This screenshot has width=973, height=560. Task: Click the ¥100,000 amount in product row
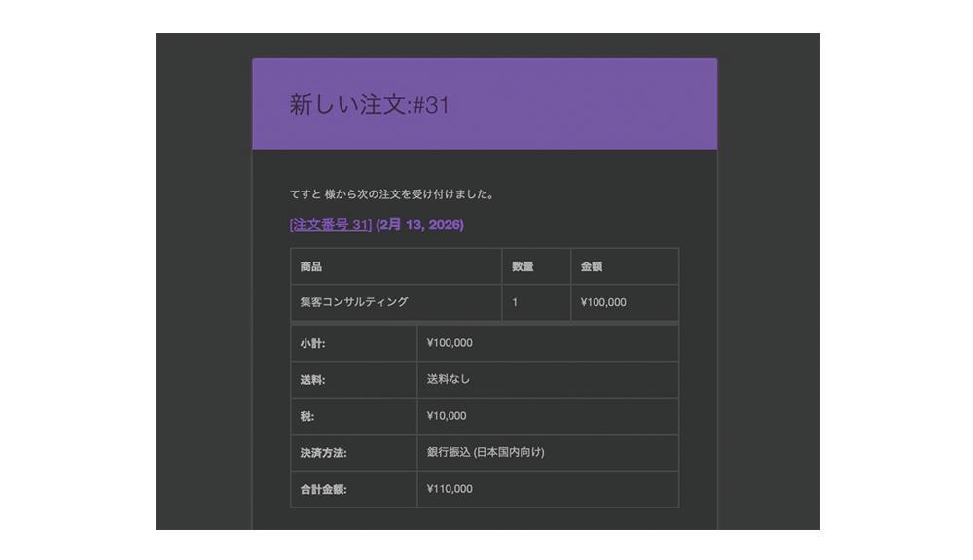coord(603,302)
